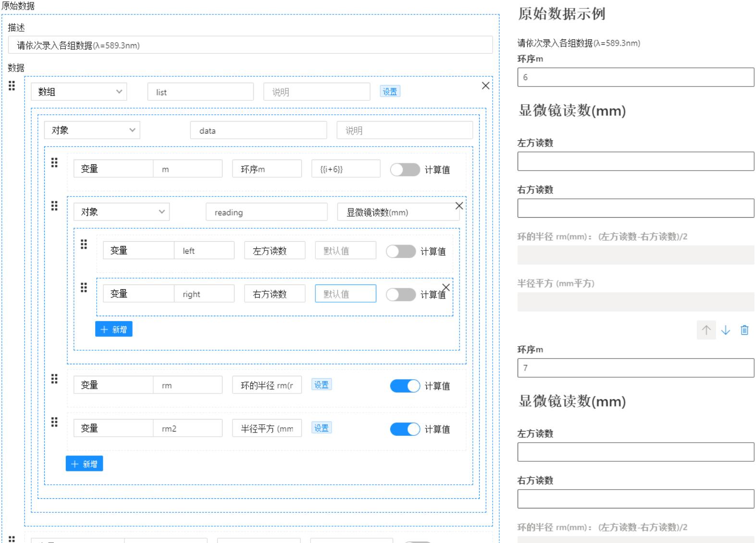Image resolution: width=756 pixels, height=543 pixels.
Task: Click the move-down arrow icon
Action: [x=725, y=330]
